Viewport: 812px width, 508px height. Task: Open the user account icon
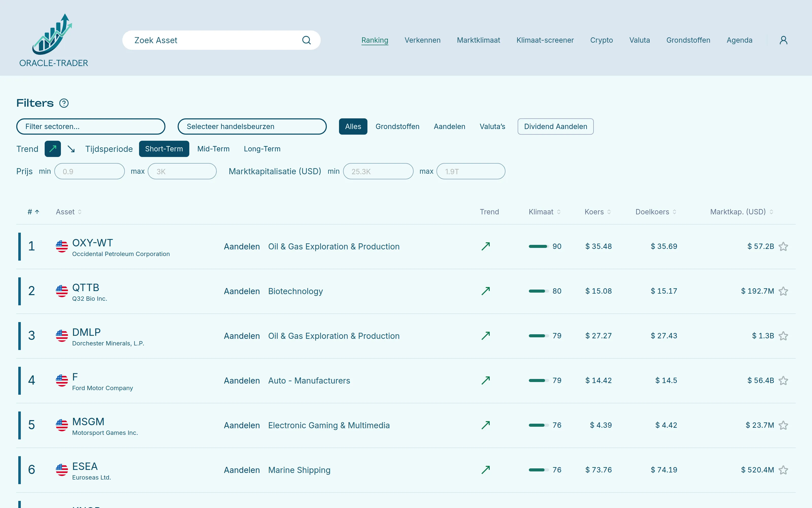[x=783, y=40]
